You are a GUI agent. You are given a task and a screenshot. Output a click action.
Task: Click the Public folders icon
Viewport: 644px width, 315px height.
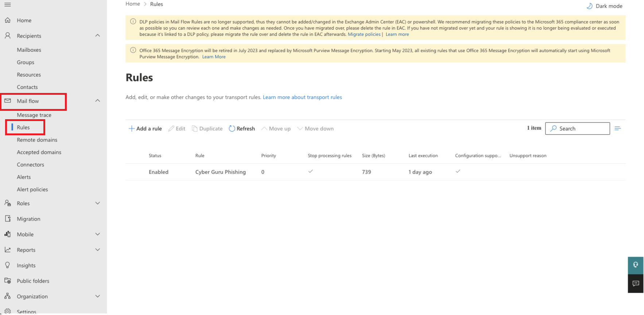pyautogui.click(x=8, y=281)
